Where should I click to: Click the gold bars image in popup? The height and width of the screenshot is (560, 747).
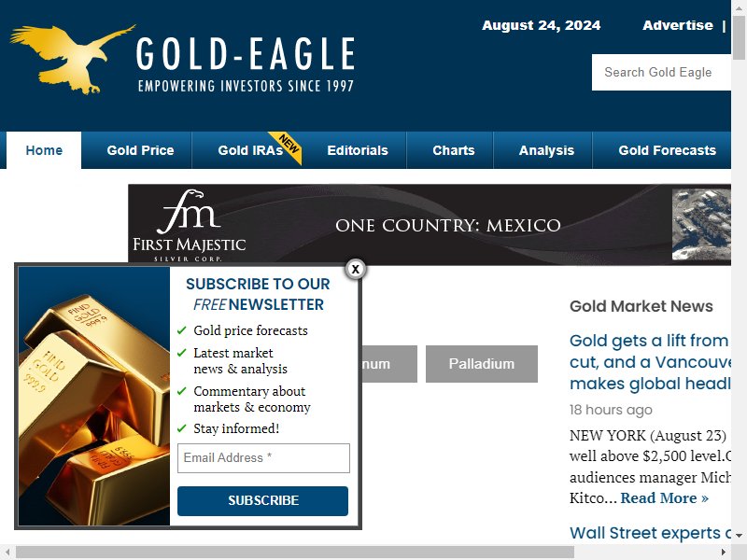[94, 396]
